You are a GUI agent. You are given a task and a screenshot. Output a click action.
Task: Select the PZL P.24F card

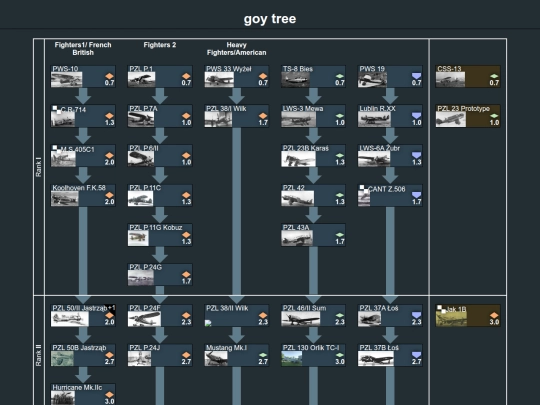160,315
